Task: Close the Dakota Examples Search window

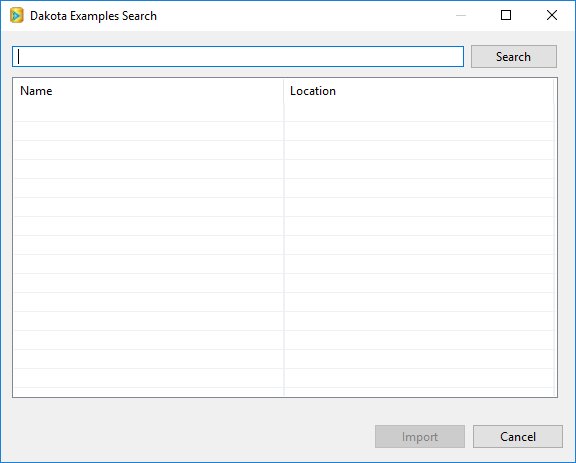Action: click(552, 15)
